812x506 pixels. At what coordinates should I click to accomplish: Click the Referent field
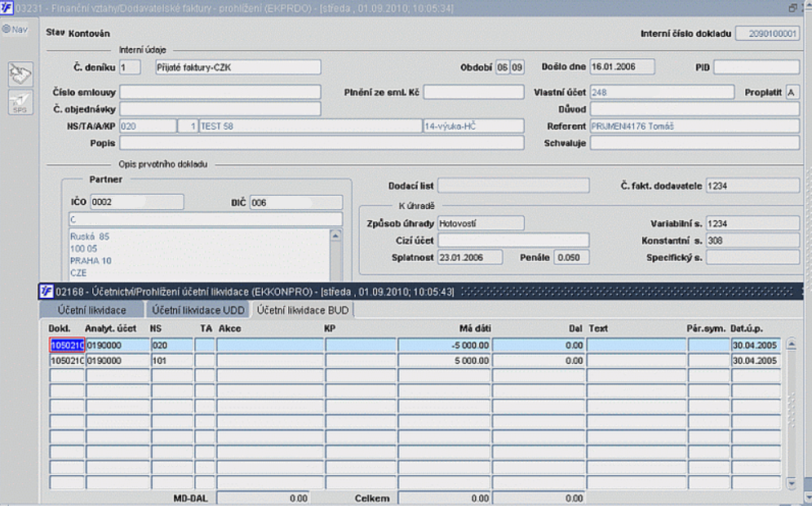[x=694, y=126]
